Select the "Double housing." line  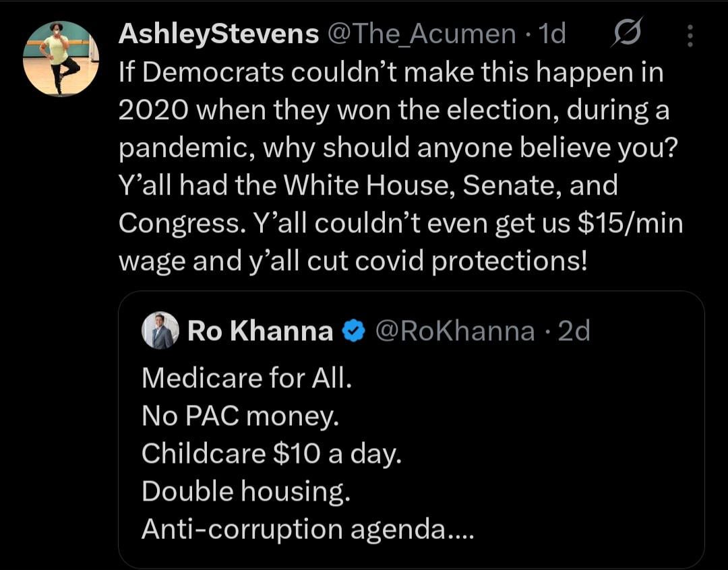[246, 492]
